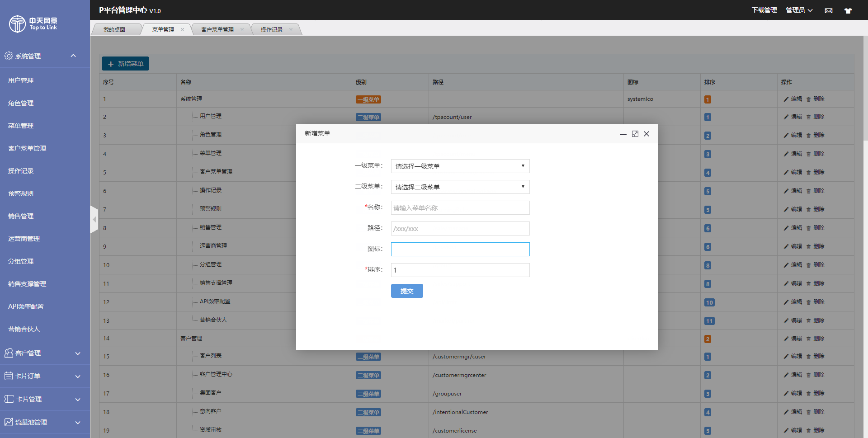Switch to the 客户菜单管理 tab

tap(217, 29)
